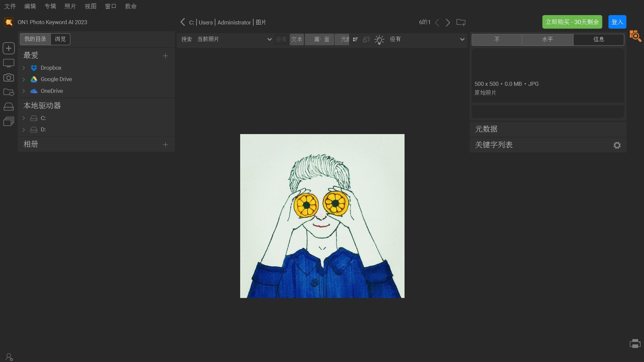Screen dimensions: 644x362
Task: Open the 视图 menu
Action: tap(91, 6)
